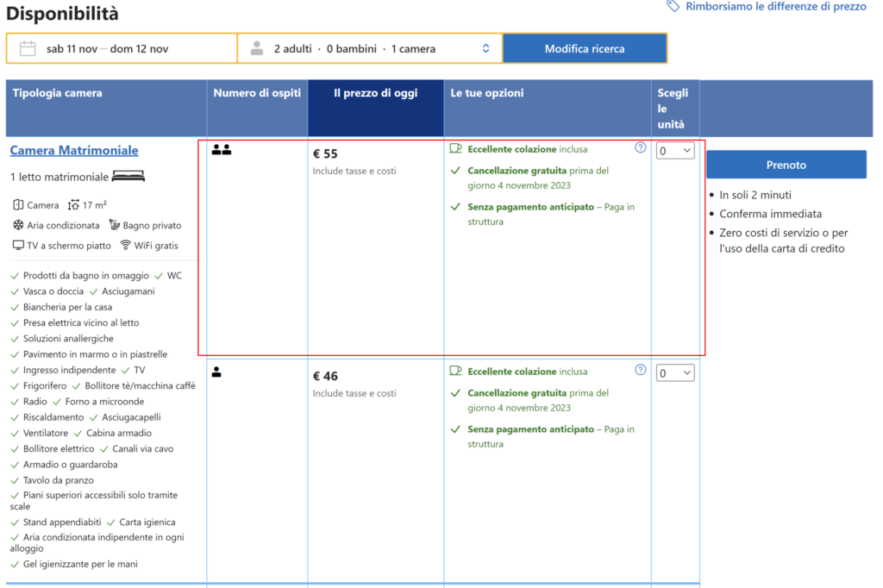Screen dimensions: 883x588
Task: Open the Camera Matrimoniale link
Action: (x=74, y=150)
